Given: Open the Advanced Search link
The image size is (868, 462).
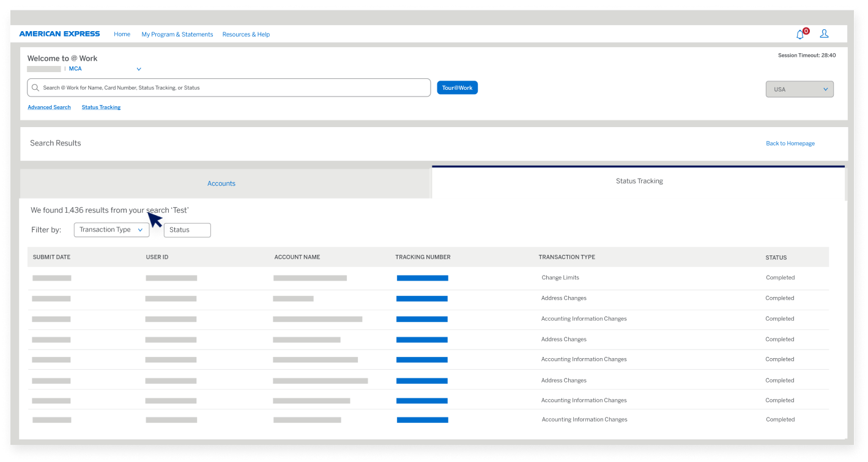Looking at the screenshot, I should click(x=49, y=108).
